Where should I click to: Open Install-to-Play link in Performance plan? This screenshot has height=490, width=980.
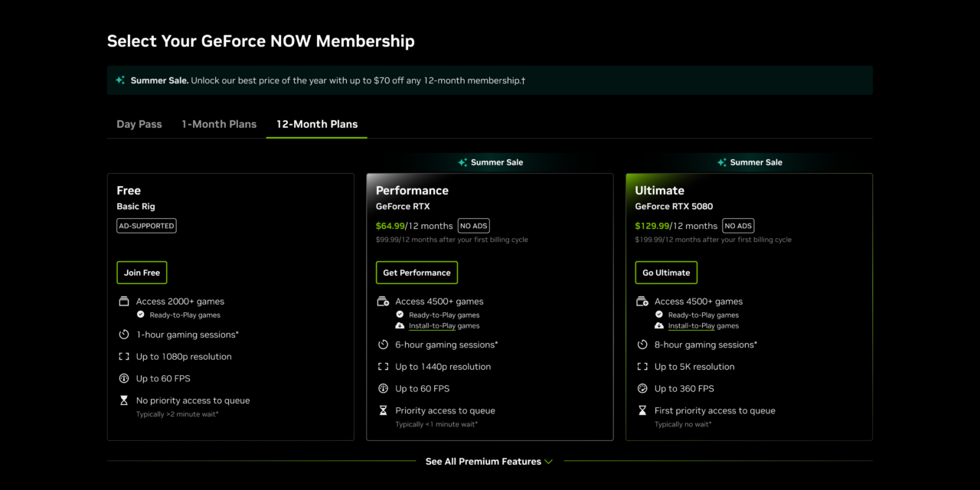tap(433, 326)
